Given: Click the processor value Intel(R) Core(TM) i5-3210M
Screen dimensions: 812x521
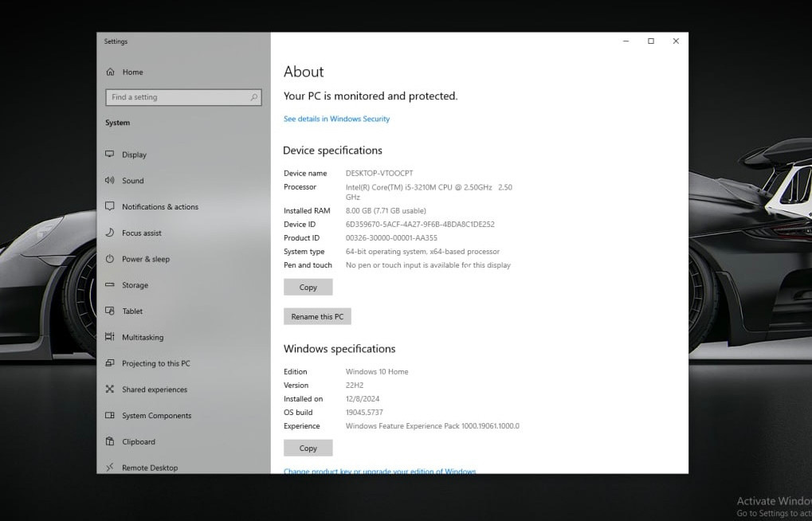Looking at the screenshot, I should tap(429, 192).
